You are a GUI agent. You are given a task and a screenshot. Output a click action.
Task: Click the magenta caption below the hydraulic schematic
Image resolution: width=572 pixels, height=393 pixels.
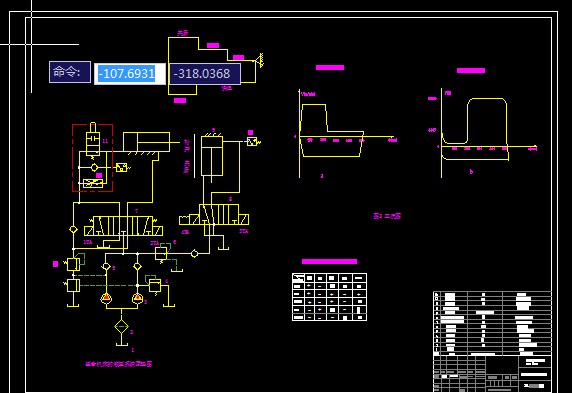coord(119,364)
